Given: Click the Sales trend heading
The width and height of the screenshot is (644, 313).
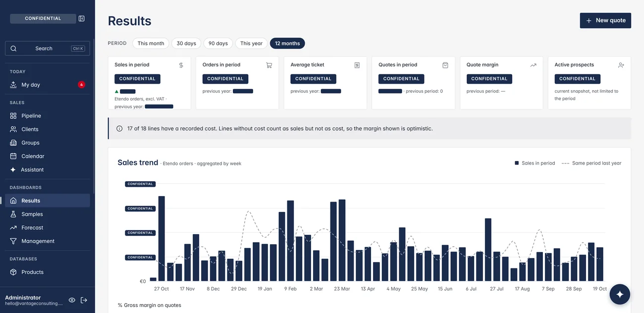Looking at the screenshot, I should click(138, 162).
